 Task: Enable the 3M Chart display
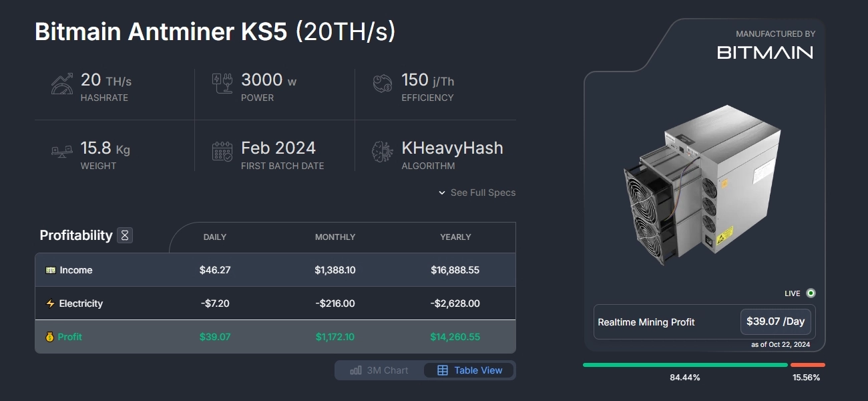point(378,370)
